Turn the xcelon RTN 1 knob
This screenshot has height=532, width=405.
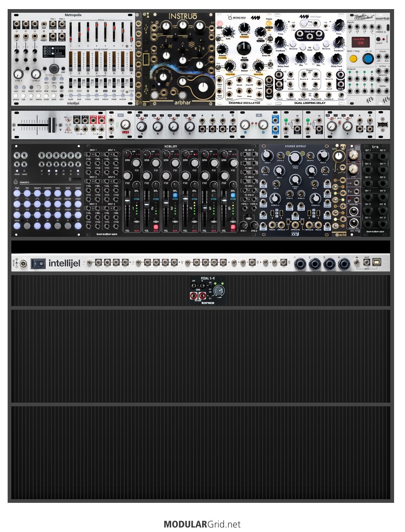pyautogui.click(x=243, y=225)
